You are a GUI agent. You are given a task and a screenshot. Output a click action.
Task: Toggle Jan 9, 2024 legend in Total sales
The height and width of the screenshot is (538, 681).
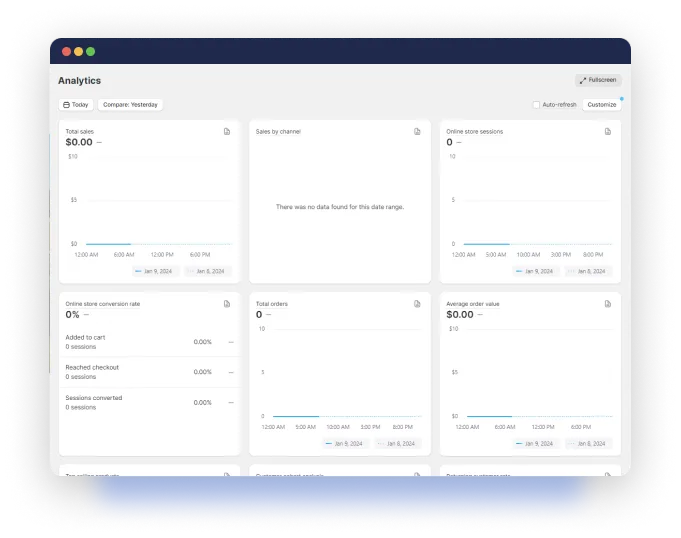coord(155,271)
